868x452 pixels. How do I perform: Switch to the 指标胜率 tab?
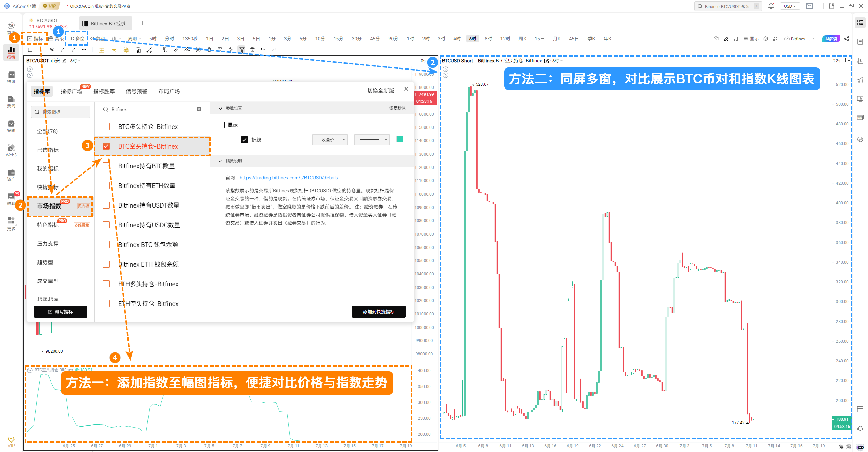coord(104,91)
